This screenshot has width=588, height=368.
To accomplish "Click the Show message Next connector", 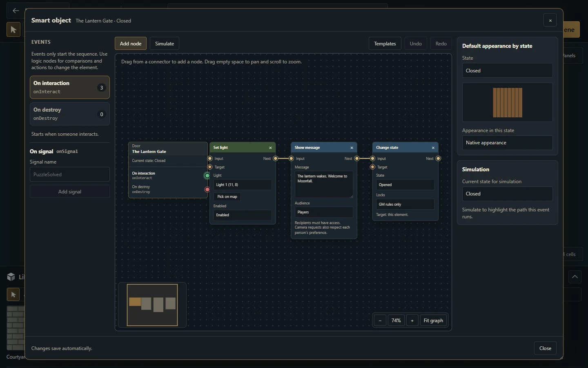I will point(357,158).
